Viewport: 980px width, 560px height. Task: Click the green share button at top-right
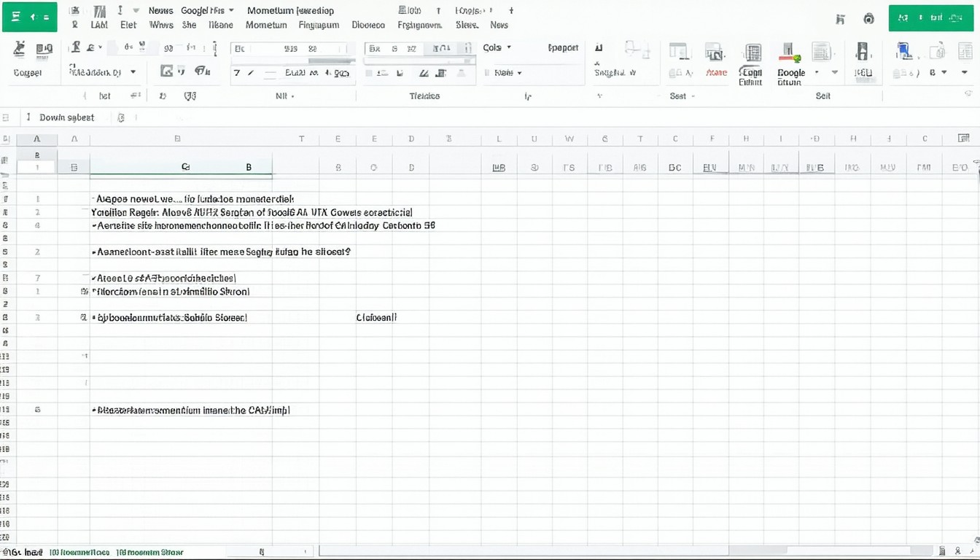coord(930,18)
